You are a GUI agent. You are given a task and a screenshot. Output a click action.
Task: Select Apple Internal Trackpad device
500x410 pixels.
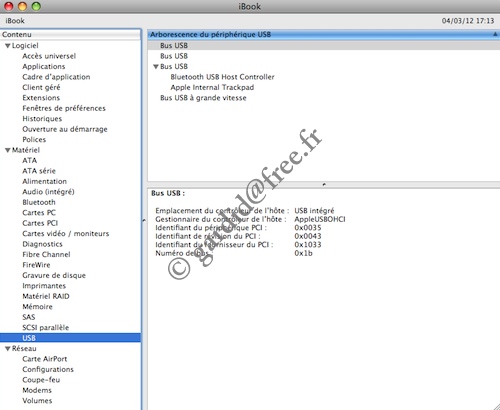[212, 87]
